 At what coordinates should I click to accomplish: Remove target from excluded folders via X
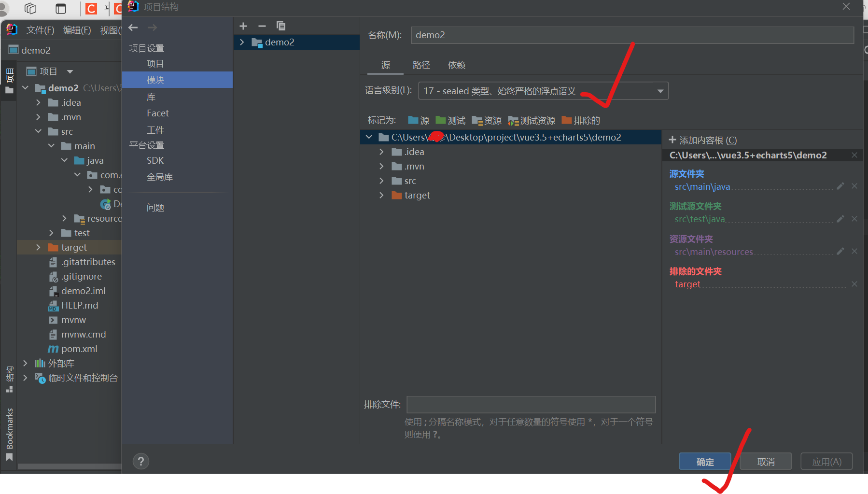[x=854, y=284]
